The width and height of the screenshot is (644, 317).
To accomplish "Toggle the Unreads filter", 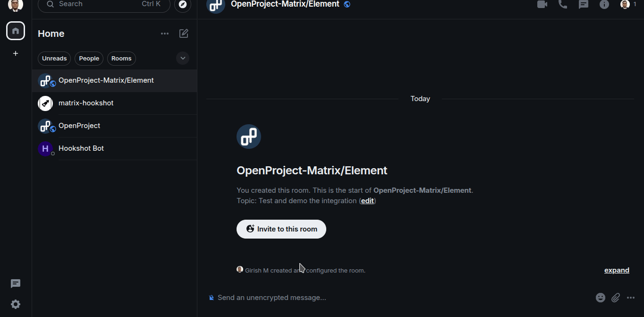I will pos(54,59).
